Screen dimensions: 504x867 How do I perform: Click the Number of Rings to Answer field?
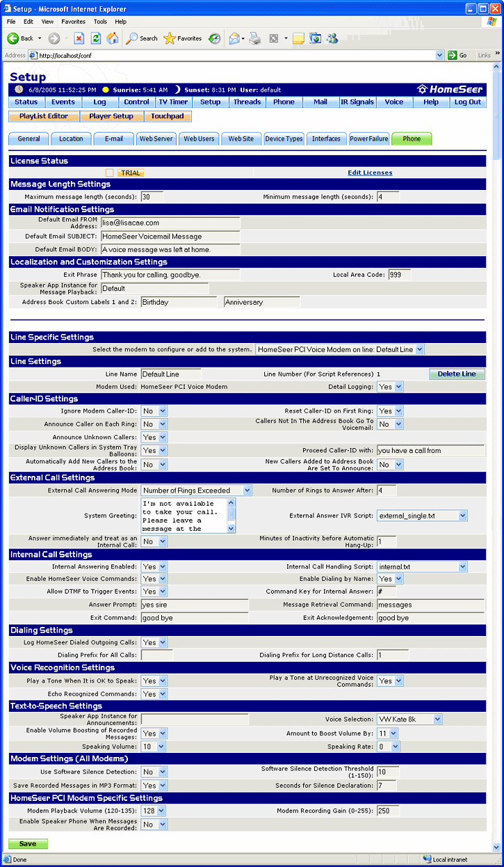(x=387, y=491)
